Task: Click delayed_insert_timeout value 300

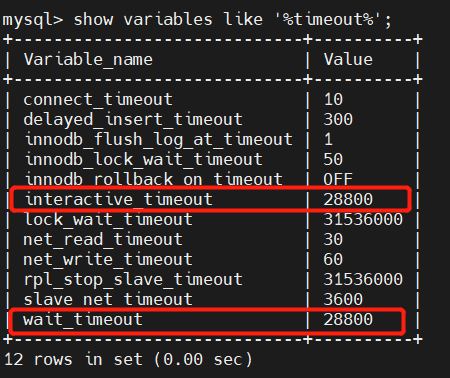Action: point(338,119)
